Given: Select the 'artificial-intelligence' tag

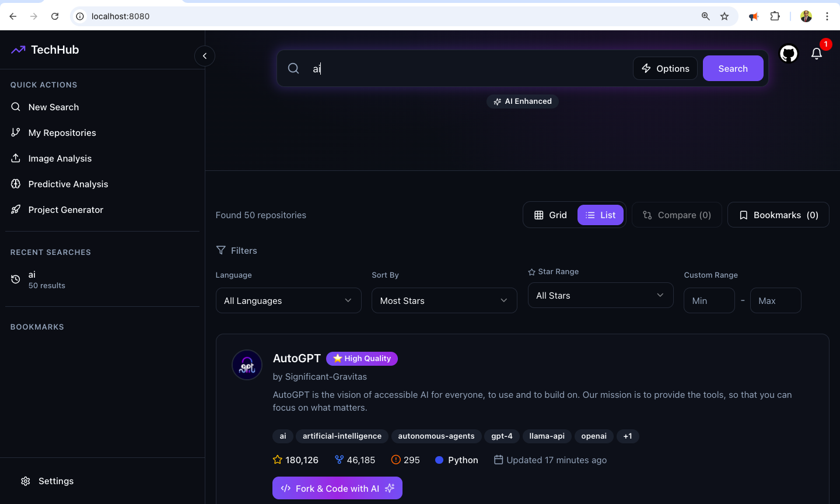Looking at the screenshot, I should click(x=342, y=436).
